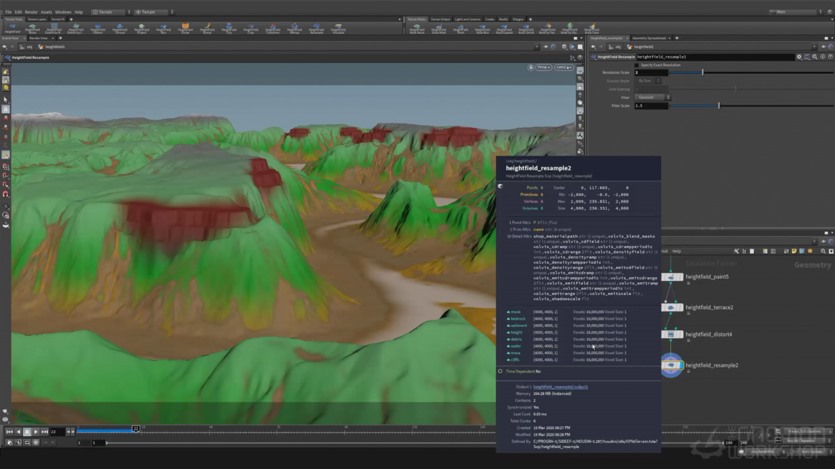Open the File menu
The image size is (835, 469).
pos(9,12)
